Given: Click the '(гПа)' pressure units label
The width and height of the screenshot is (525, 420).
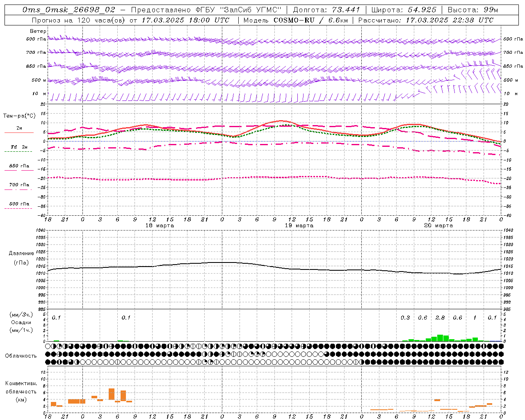Looking at the screenshot, I should click(21, 263).
